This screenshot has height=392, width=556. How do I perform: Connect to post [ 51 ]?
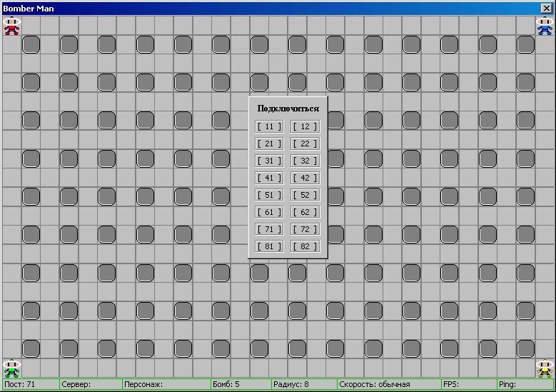[269, 195]
